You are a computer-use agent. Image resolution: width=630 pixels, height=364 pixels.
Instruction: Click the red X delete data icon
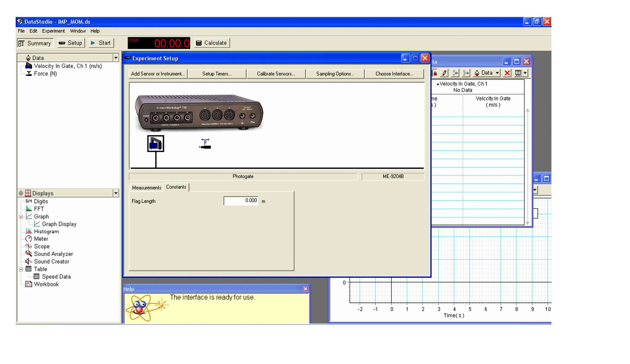[507, 73]
